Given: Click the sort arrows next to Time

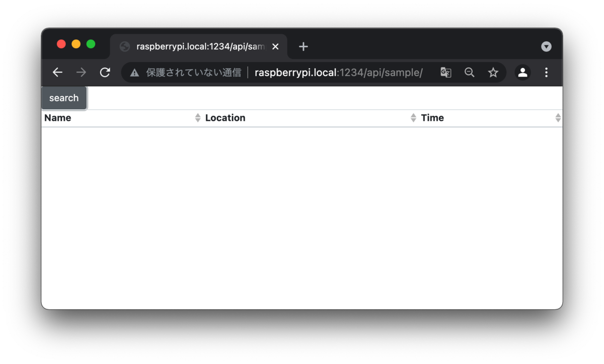Looking at the screenshot, I should click(558, 118).
